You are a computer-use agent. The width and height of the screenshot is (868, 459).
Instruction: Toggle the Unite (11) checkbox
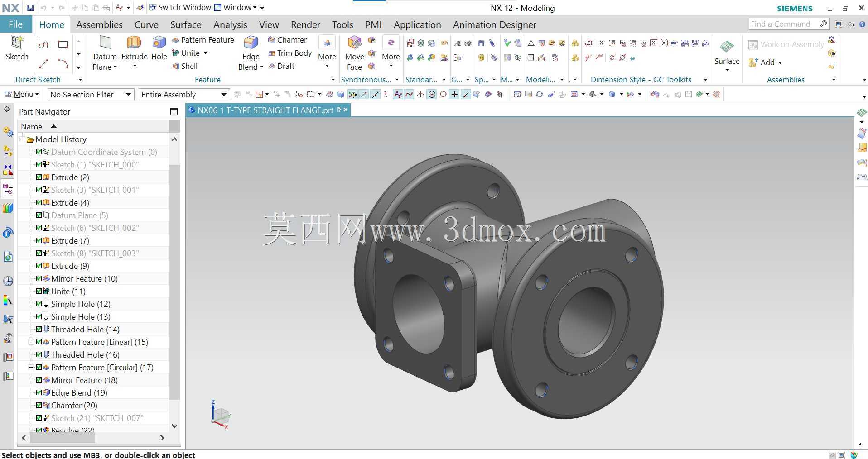[x=39, y=291]
